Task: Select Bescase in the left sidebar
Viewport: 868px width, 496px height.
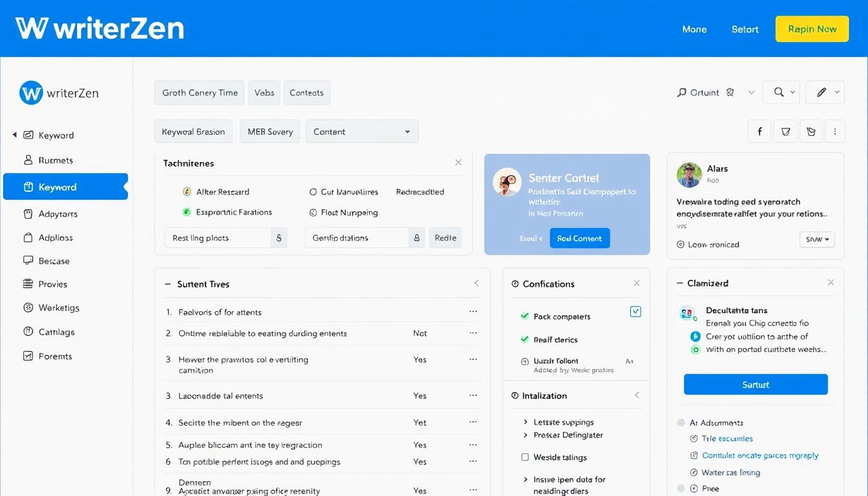Action: point(52,260)
